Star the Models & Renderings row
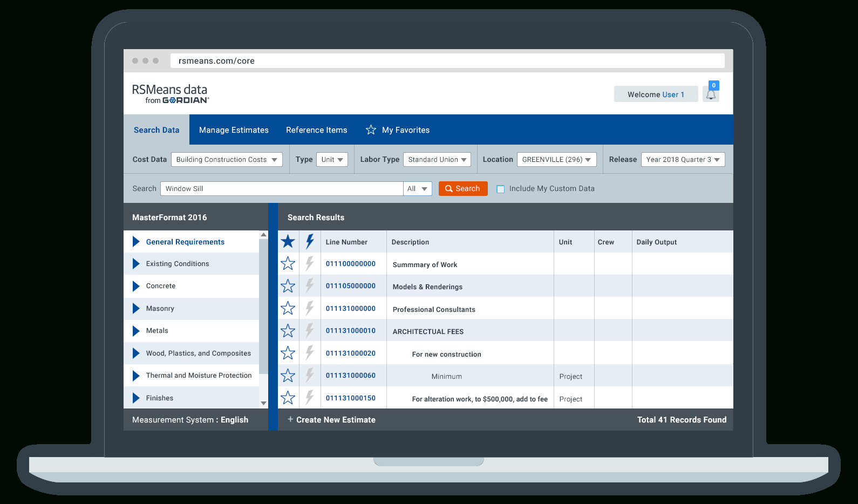Image resolution: width=858 pixels, height=504 pixels. point(288,286)
